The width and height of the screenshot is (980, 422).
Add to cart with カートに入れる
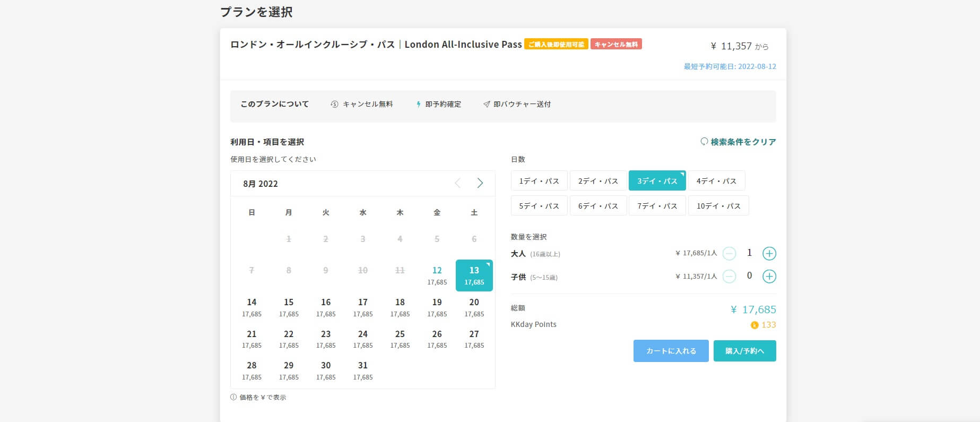[x=671, y=351]
